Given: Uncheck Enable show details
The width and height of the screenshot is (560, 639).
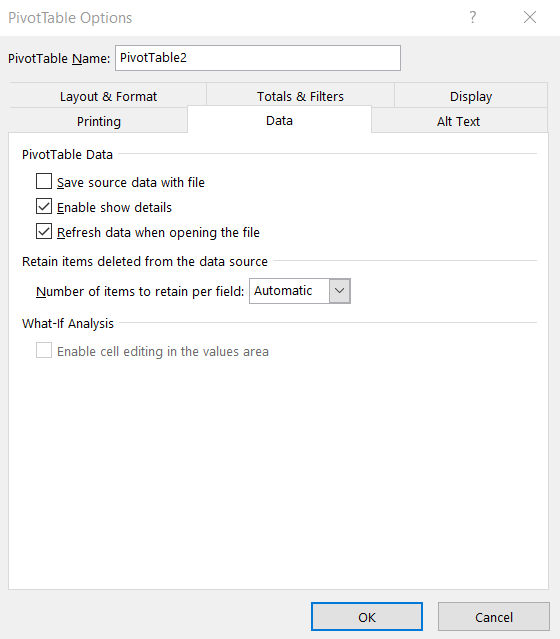Looking at the screenshot, I should coord(44,206).
